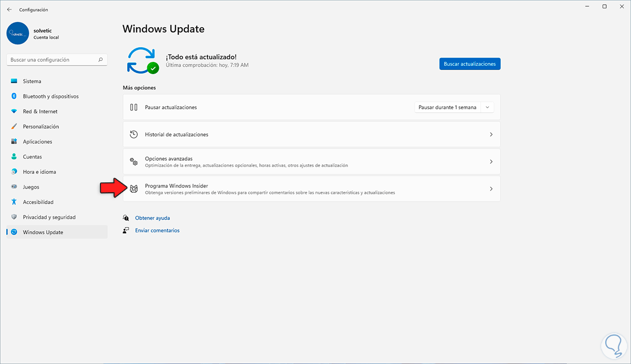The height and width of the screenshot is (364, 631).
Task: Click ¡Todo está actualizado! status text
Action: click(x=201, y=57)
